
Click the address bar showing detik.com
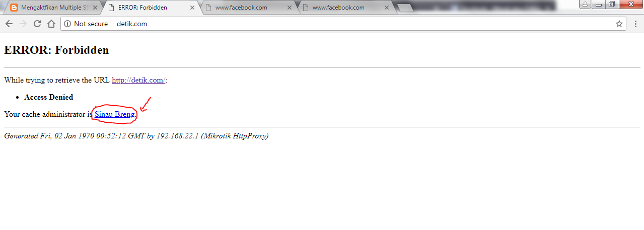[x=342, y=24]
